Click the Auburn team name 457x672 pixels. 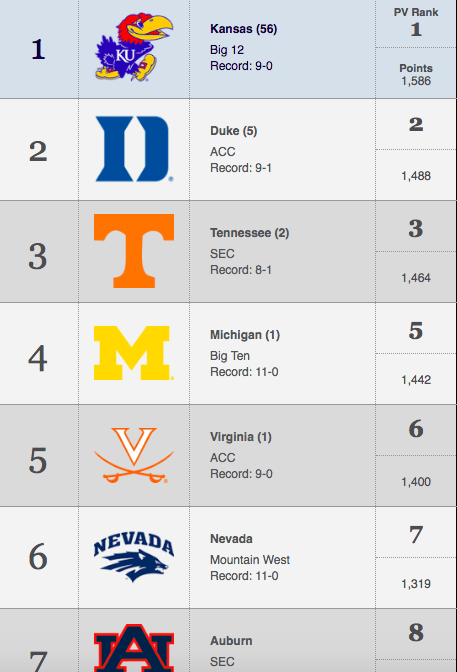tap(231, 641)
